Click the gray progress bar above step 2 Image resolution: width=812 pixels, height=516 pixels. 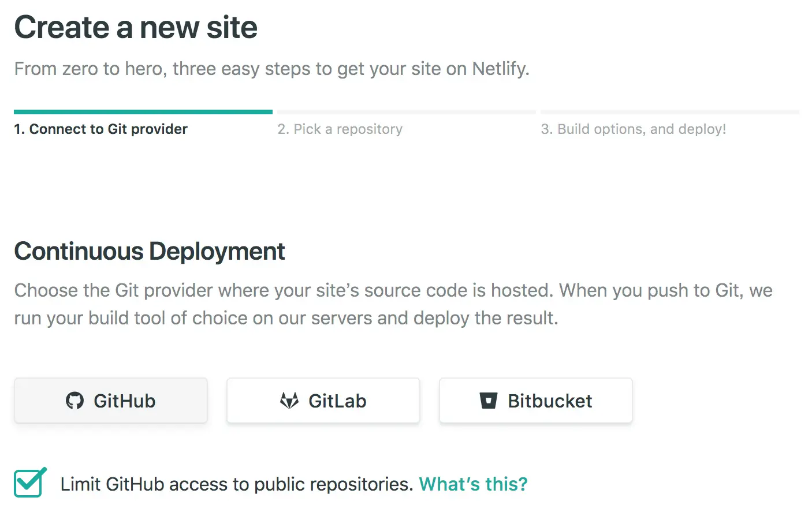click(407, 112)
